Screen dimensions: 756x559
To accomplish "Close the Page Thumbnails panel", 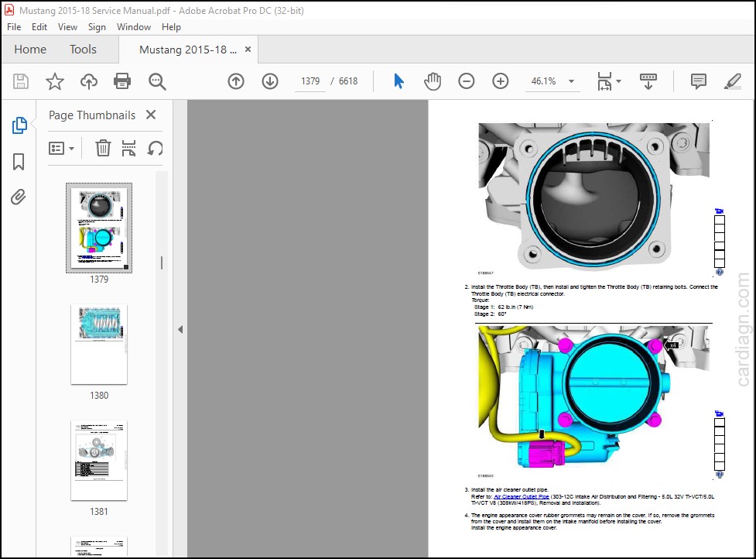I will pyautogui.click(x=151, y=115).
